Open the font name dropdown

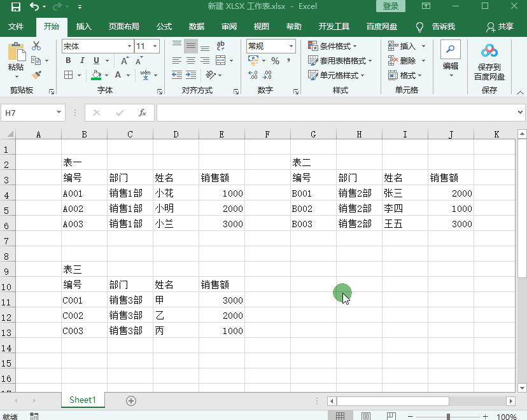click(x=129, y=46)
